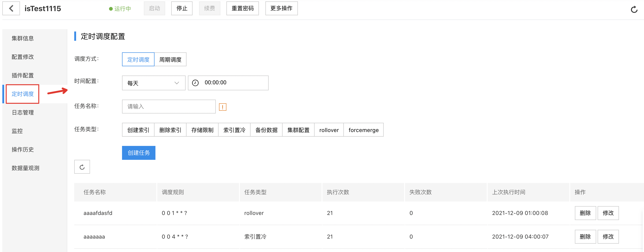Screen dimensions: 644x252
Task: Open the 更多操作 menu
Action: [x=281, y=9]
